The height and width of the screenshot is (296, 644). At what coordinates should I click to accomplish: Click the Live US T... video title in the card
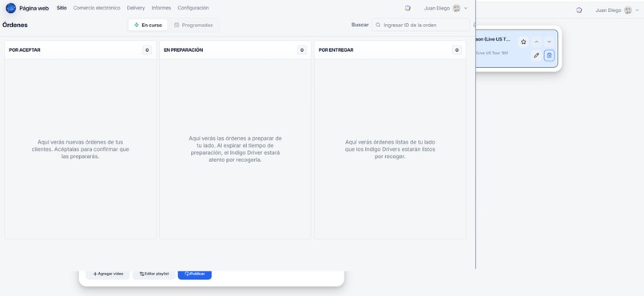pyautogui.click(x=493, y=39)
